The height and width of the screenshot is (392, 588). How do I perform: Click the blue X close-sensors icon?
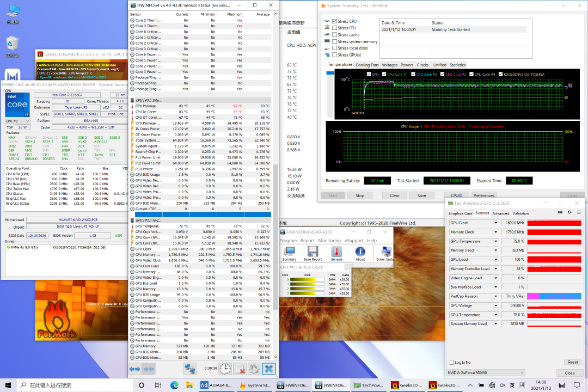click(268, 369)
